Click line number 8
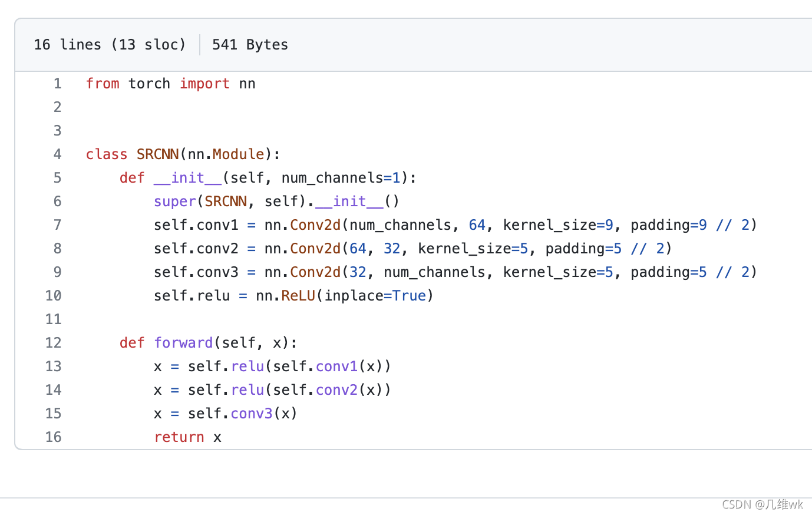Image resolution: width=812 pixels, height=515 pixels. (57, 249)
